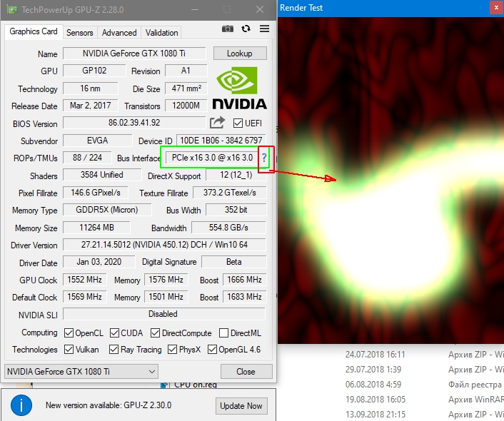Click the blue info icon in the update notice
The height and width of the screenshot is (421, 504).
[x=21, y=405]
